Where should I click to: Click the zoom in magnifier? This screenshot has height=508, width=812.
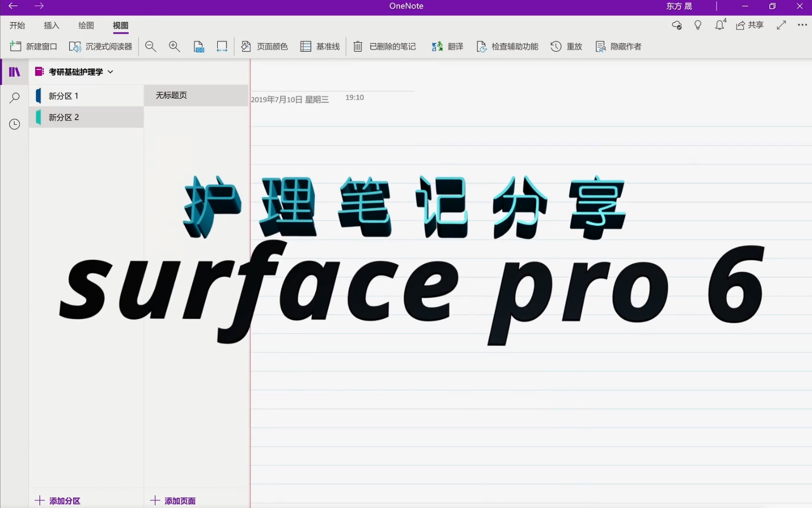pyautogui.click(x=174, y=46)
